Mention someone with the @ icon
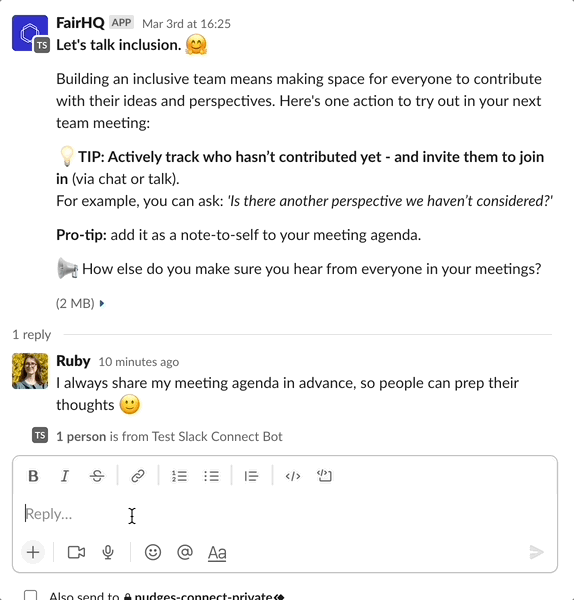Viewport: 574px width, 600px height. 185,552
